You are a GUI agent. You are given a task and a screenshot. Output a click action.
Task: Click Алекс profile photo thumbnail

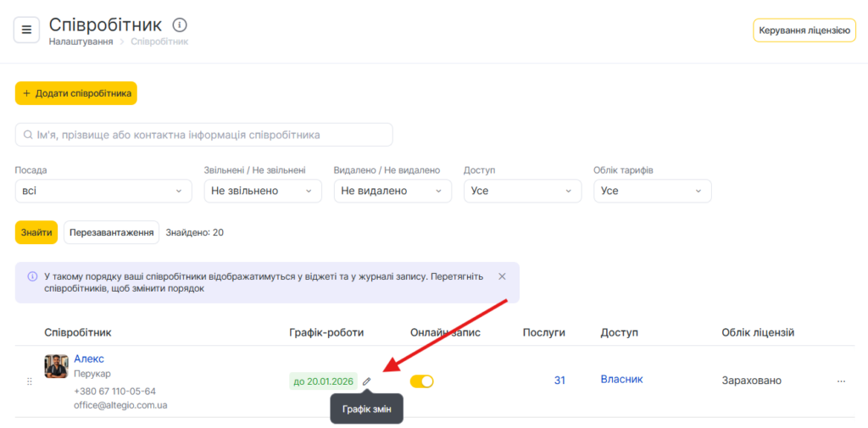click(56, 366)
